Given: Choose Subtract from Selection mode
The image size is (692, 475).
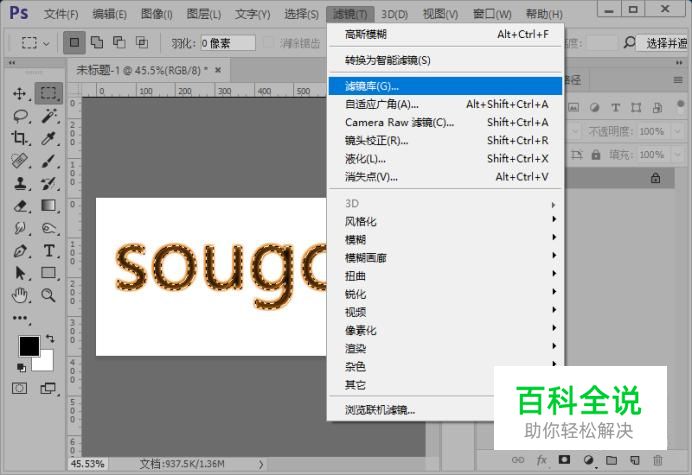Looking at the screenshot, I should click(x=119, y=42).
